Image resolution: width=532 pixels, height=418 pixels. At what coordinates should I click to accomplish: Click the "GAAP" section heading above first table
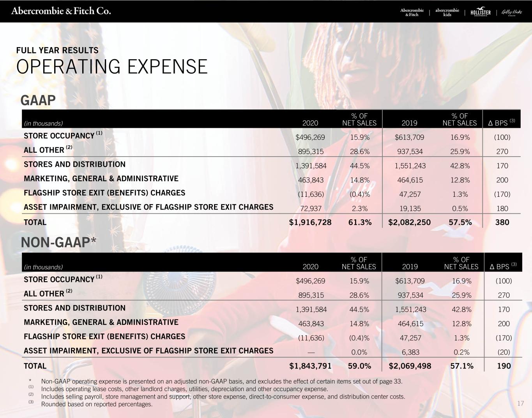point(38,100)
